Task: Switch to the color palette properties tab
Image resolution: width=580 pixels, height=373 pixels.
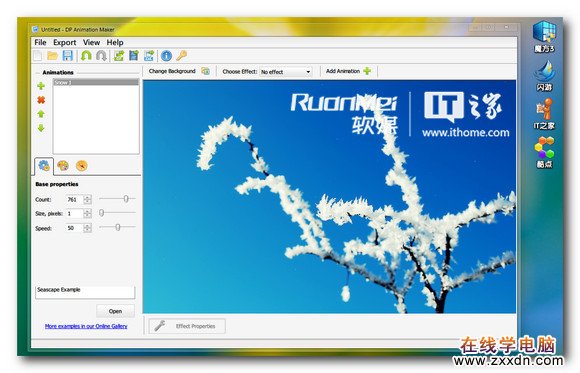Action: (63, 165)
